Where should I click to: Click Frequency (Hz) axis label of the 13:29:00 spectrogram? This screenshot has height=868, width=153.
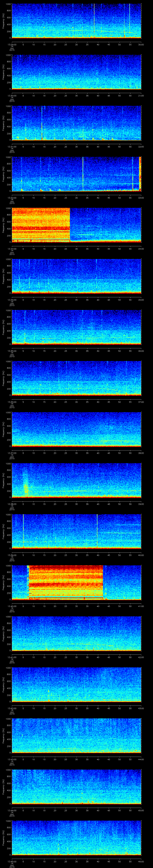click(3, 21)
